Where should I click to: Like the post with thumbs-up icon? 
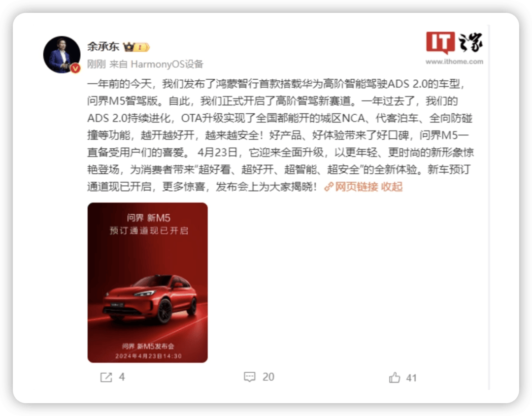pos(395,377)
